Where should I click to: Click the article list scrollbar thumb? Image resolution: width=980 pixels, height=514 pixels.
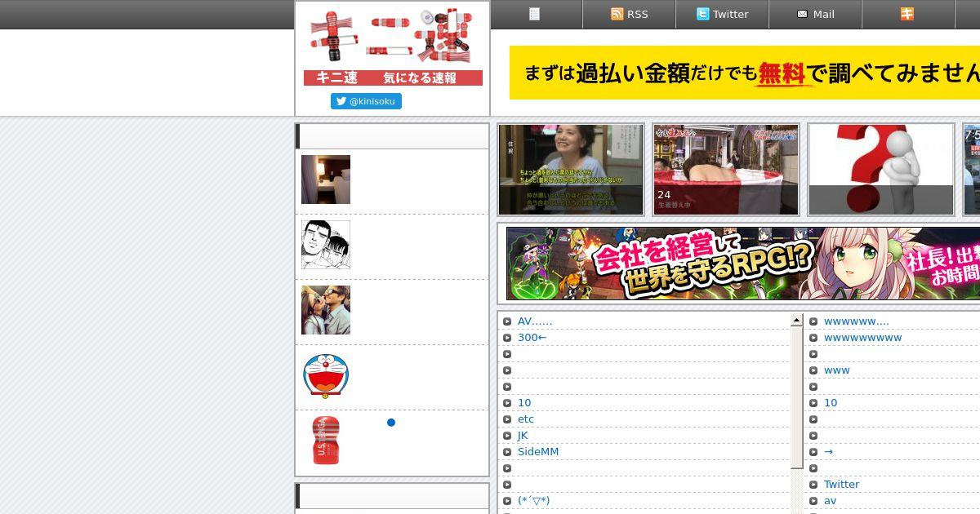pos(797,397)
